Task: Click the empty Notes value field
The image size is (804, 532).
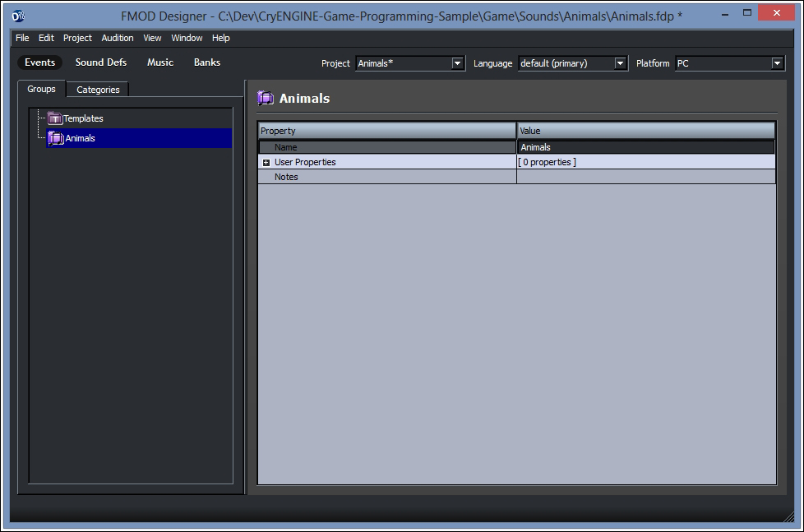Action: click(646, 177)
